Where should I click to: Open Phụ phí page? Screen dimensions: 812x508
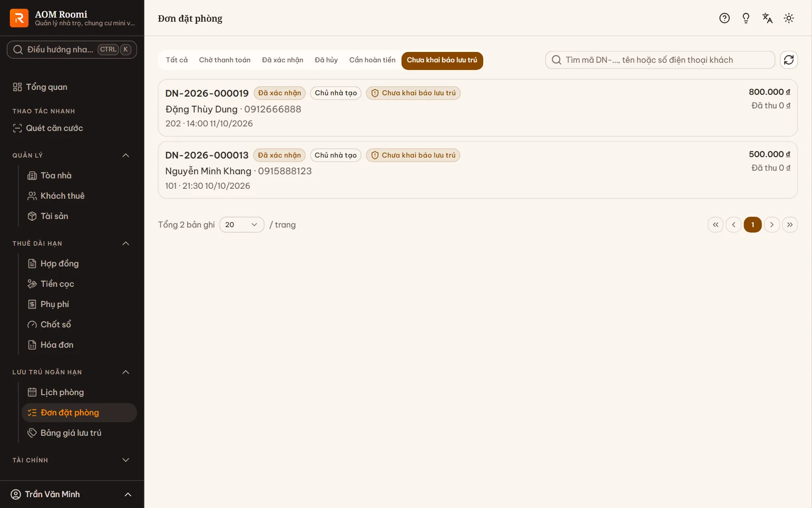[x=79, y=304]
